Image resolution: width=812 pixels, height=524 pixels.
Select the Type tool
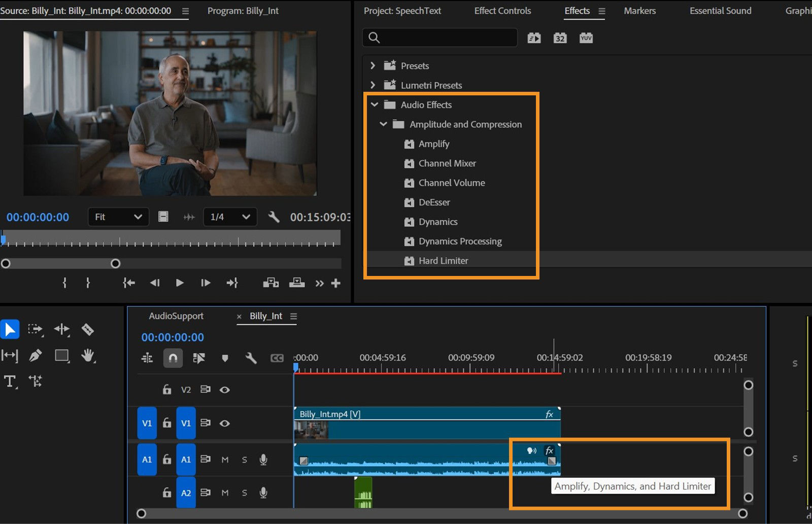tap(10, 381)
